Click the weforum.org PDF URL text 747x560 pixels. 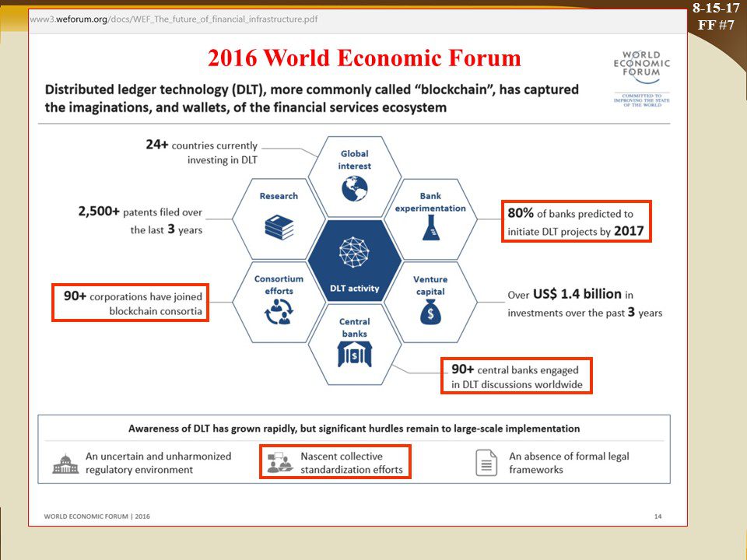coord(174,19)
